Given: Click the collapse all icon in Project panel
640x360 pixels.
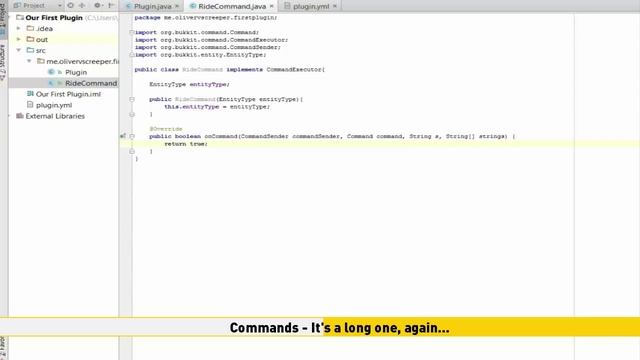Looking at the screenshot, I should (x=82, y=5).
